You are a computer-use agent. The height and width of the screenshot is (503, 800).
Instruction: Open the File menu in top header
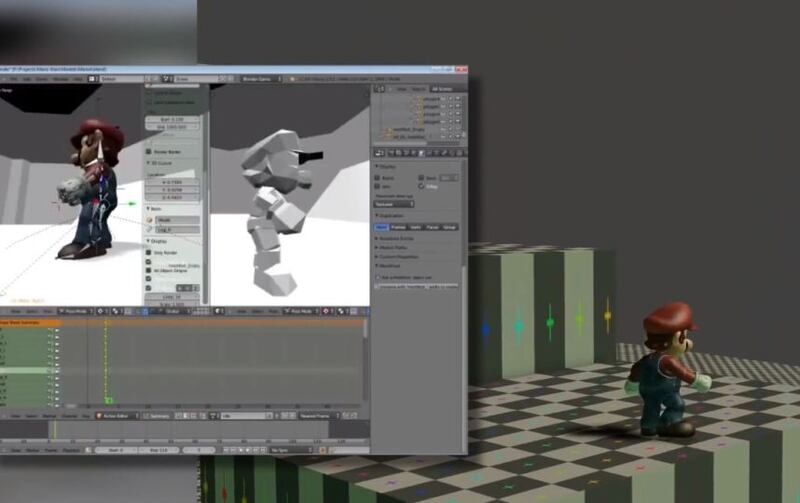coord(14,79)
